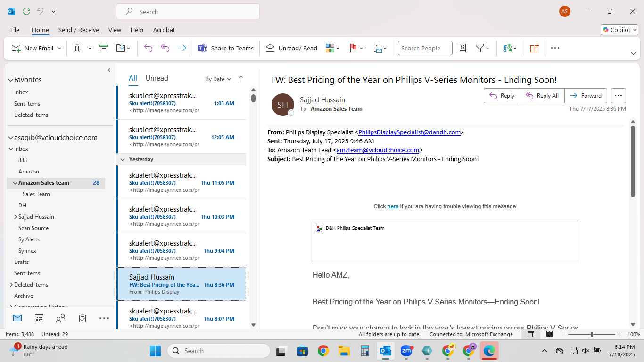Click the orange Get Add-ins icon

pyautogui.click(x=534, y=48)
